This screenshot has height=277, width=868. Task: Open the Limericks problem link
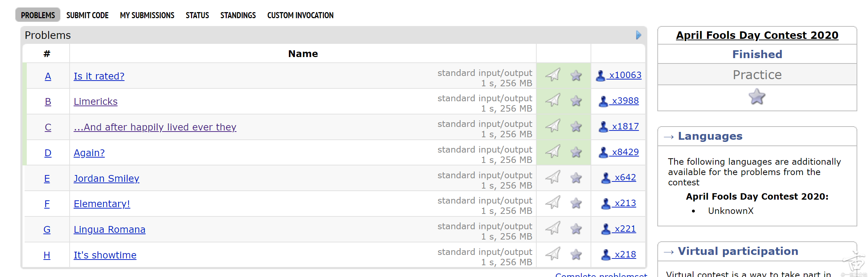click(95, 102)
